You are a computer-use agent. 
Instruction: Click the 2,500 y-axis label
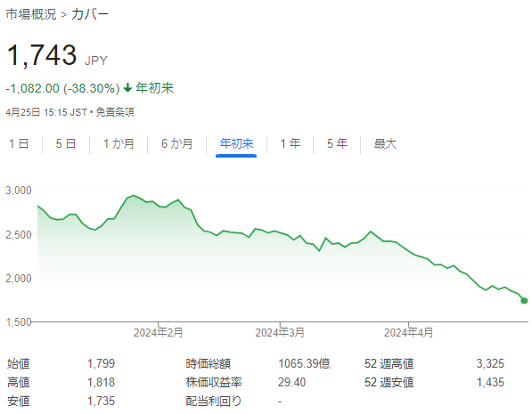tap(19, 235)
